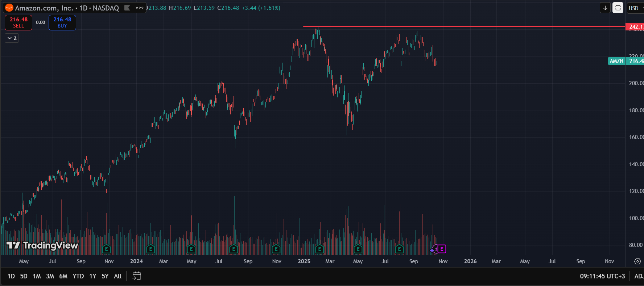Open the Go to date calendar icon
Screen dimensions: 644x286
point(137,276)
